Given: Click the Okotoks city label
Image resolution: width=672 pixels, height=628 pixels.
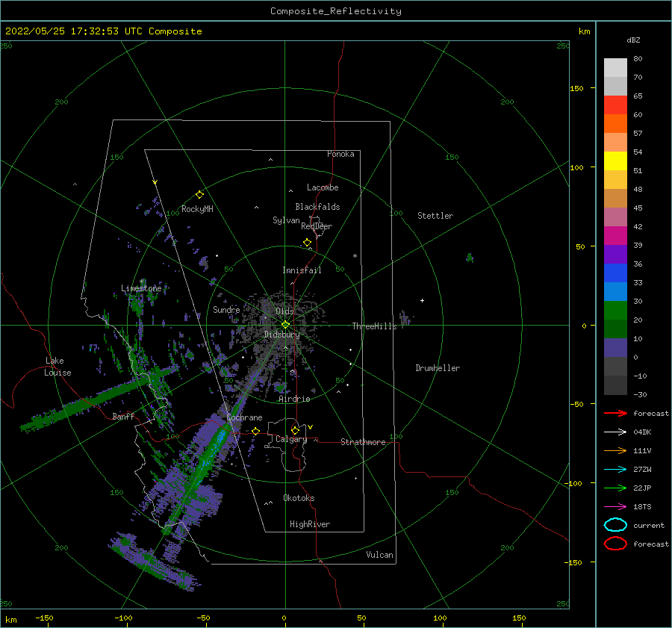Looking at the screenshot, I should tap(299, 498).
